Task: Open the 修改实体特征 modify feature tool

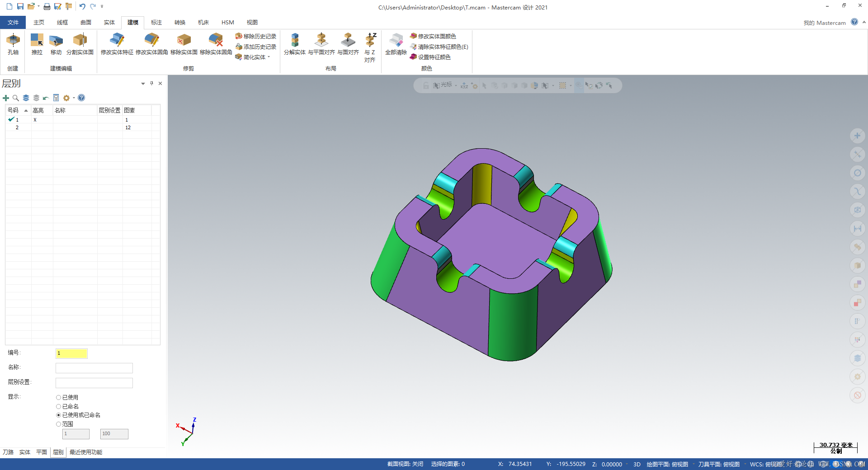Action: 117,41
